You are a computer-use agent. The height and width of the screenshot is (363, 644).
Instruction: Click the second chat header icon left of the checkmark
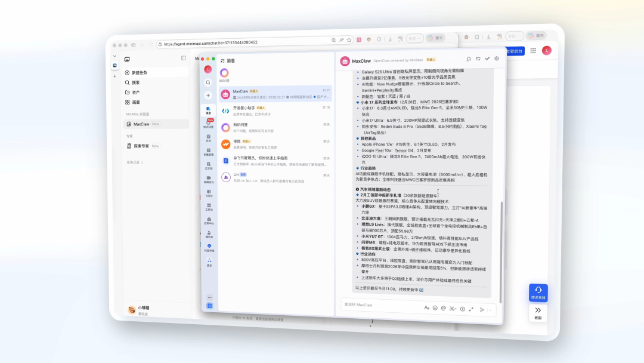[478, 59]
